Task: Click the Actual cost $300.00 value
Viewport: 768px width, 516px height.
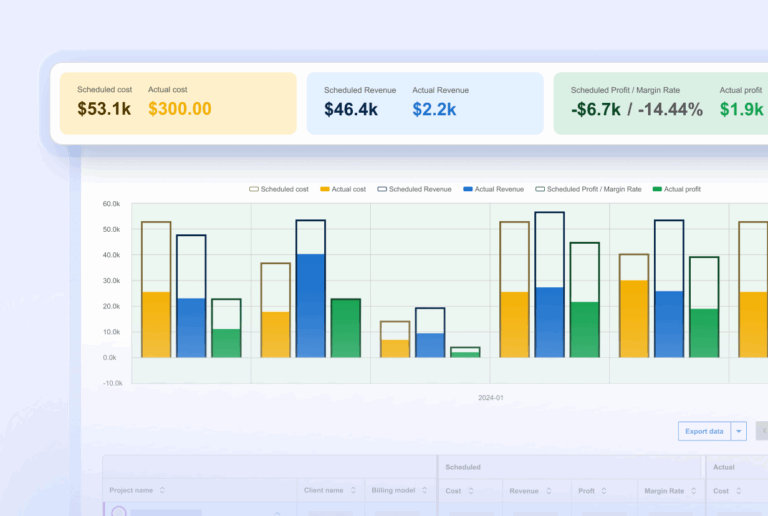Action: (180, 109)
